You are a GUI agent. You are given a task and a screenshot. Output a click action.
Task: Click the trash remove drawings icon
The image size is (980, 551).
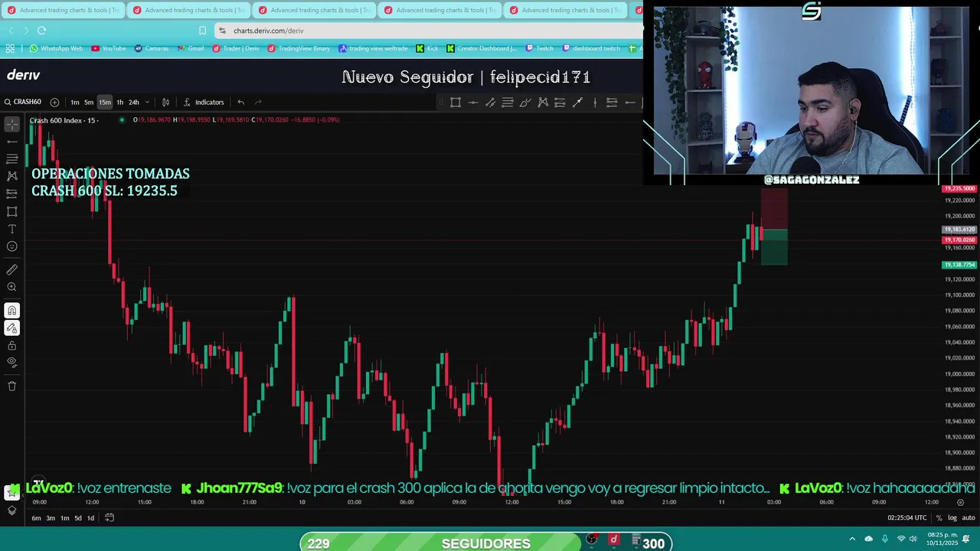click(x=11, y=386)
